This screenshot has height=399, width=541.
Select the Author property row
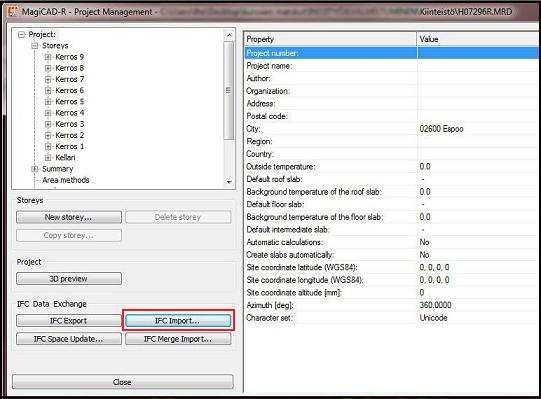(x=391, y=78)
